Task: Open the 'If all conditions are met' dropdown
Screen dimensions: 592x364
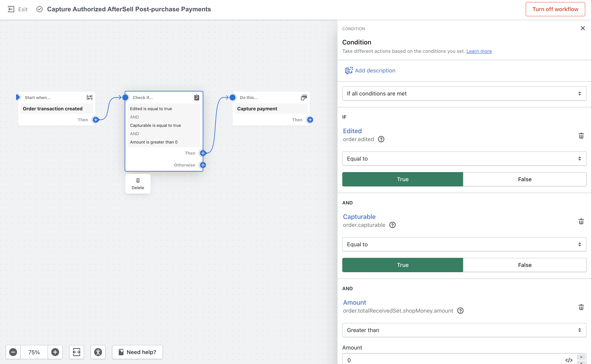Action: click(x=464, y=93)
